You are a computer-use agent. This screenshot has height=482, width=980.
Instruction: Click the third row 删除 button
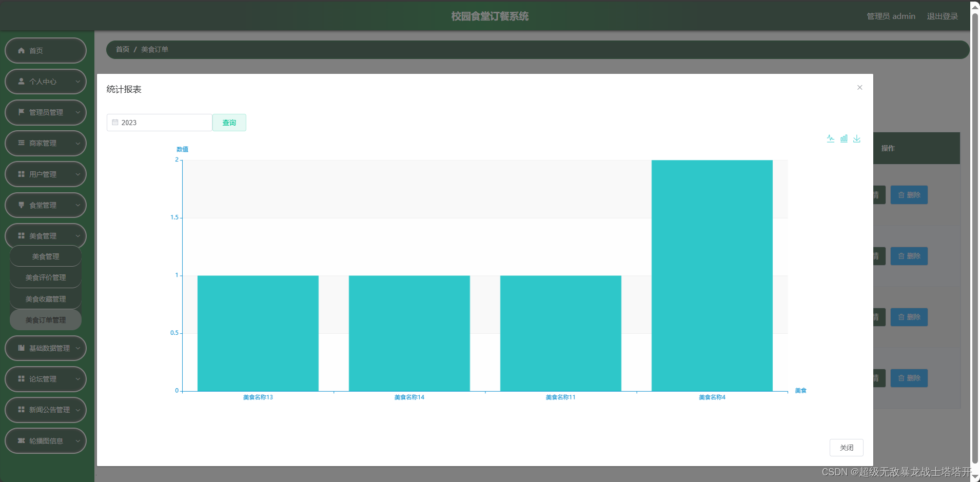909,317
